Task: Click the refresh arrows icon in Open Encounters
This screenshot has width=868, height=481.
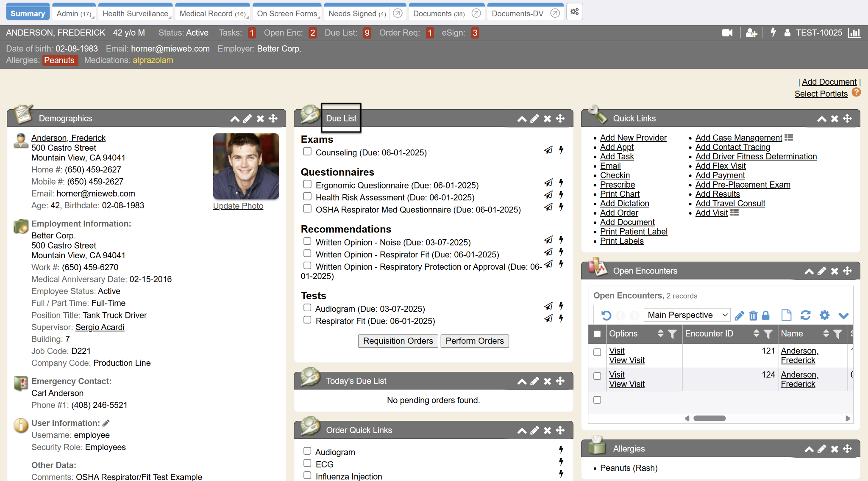Action: pyautogui.click(x=805, y=315)
